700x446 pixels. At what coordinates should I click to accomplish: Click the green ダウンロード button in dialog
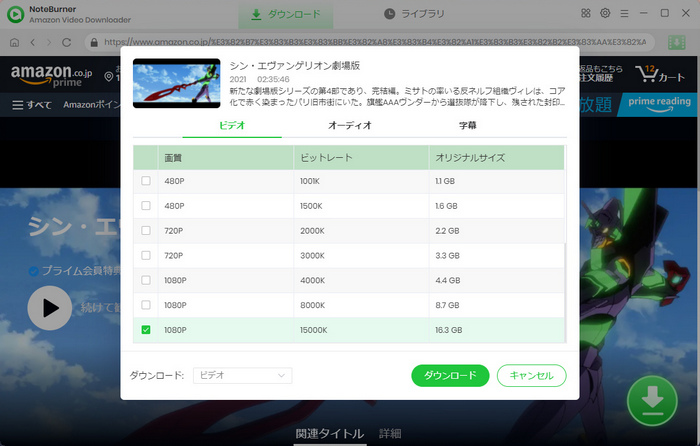(x=450, y=375)
